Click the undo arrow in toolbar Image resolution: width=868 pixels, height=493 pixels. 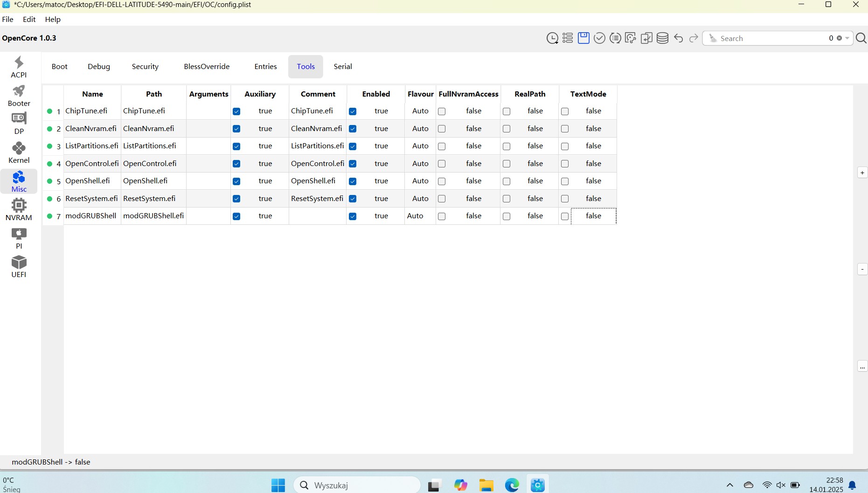(679, 38)
